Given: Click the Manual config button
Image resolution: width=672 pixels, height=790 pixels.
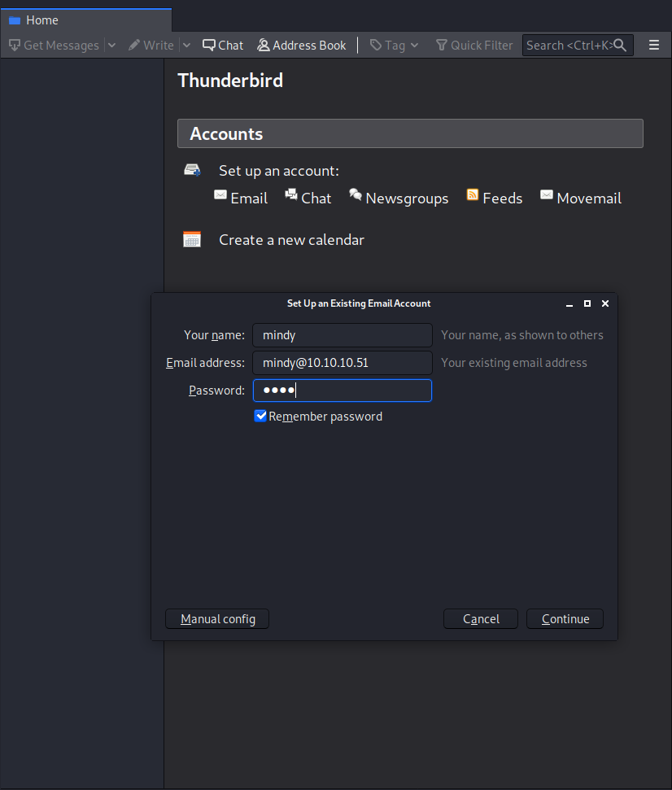Looking at the screenshot, I should [x=217, y=618].
